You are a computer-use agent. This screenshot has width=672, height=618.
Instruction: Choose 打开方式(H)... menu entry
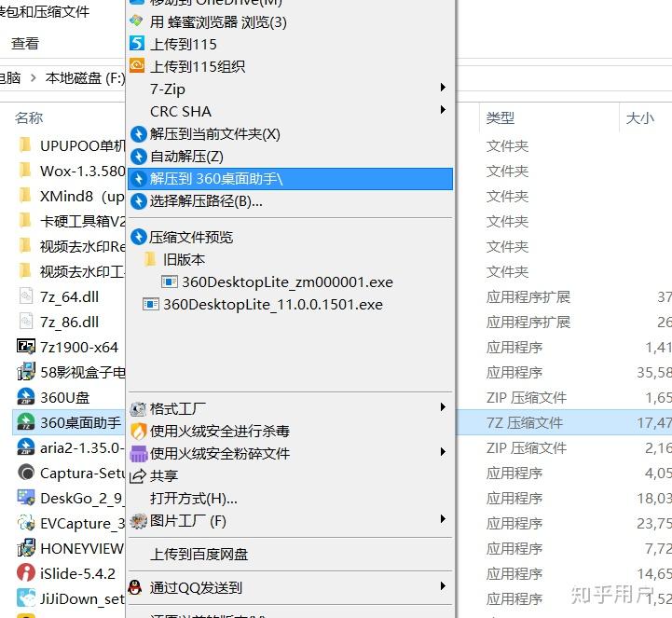coord(290,499)
